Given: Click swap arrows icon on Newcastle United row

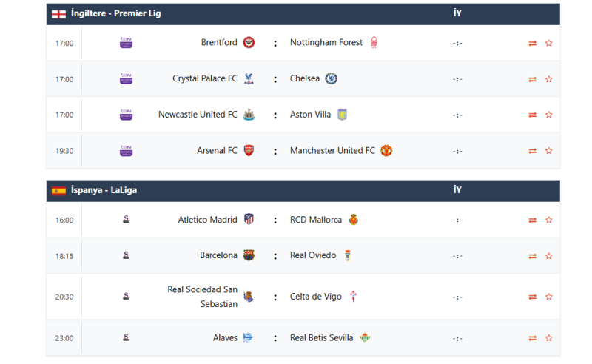Looking at the screenshot, I should (532, 115).
